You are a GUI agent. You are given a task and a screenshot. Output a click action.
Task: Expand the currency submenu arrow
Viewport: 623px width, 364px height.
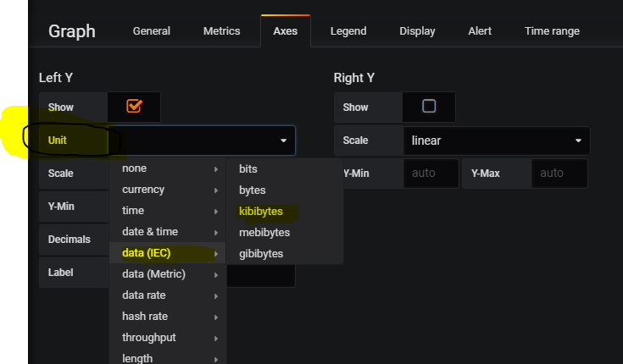[216, 190]
